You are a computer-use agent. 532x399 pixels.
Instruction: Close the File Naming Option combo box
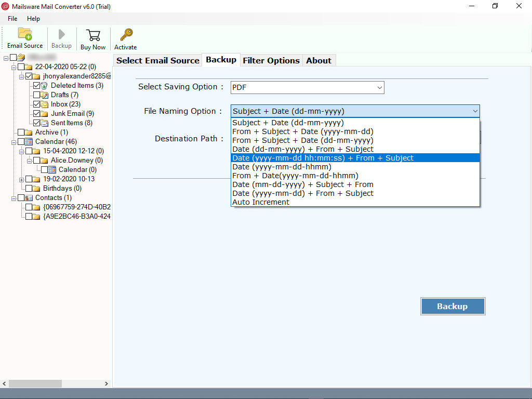click(x=355, y=111)
